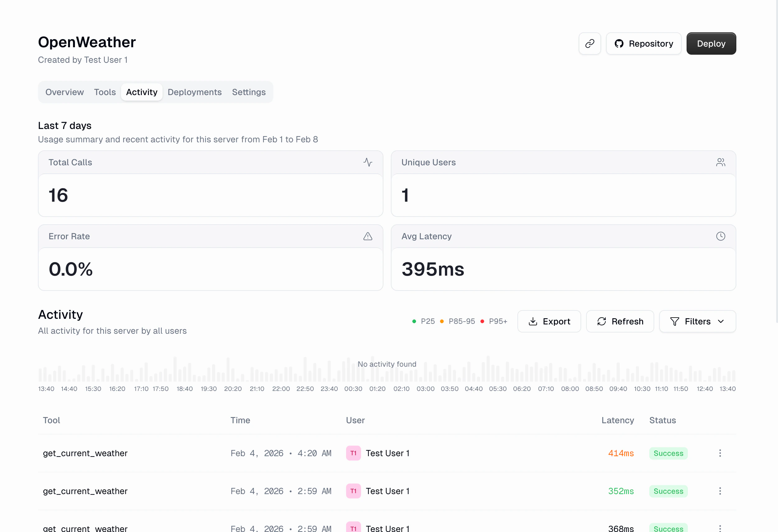Switch to the Overview tab
The image size is (778, 532).
pos(64,92)
